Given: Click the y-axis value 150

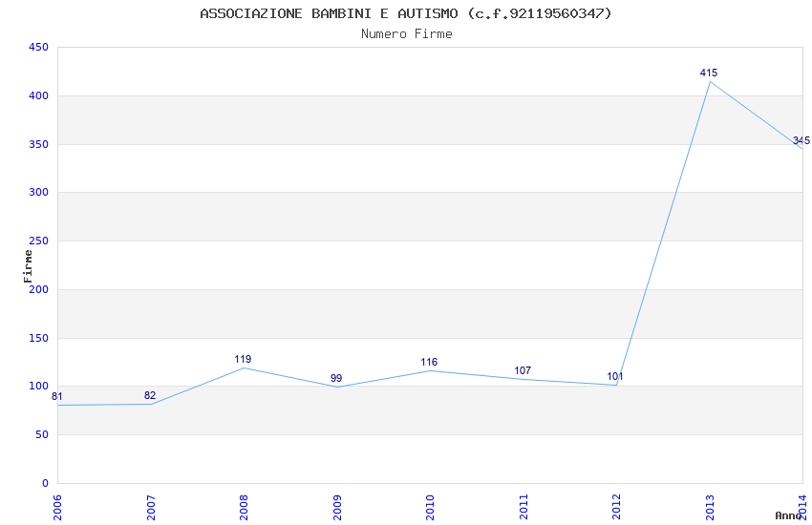Looking at the screenshot, I should tap(38, 338).
